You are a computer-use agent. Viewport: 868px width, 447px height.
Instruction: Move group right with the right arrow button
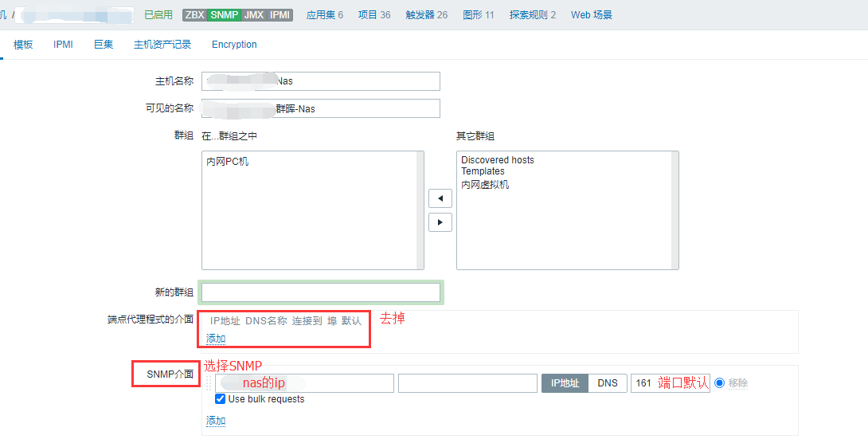(x=440, y=222)
